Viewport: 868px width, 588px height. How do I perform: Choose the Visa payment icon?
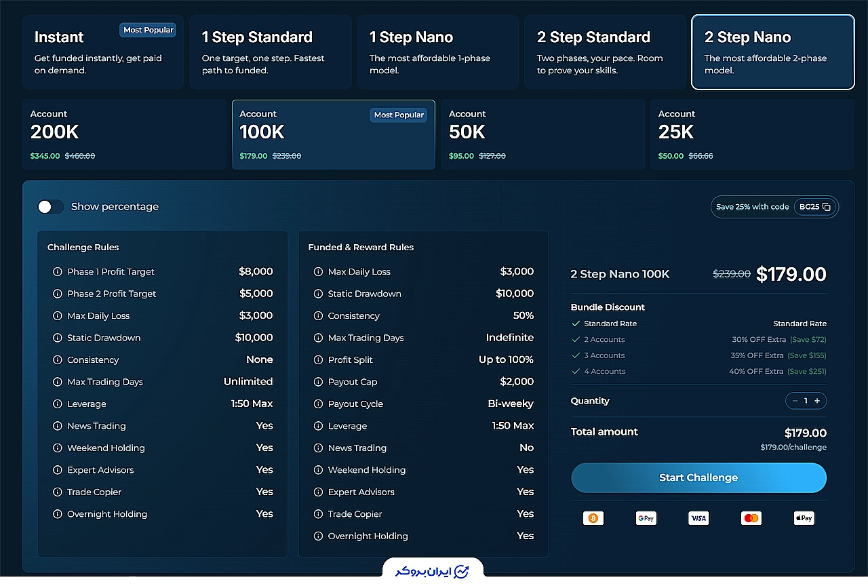click(x=698, y=518)
